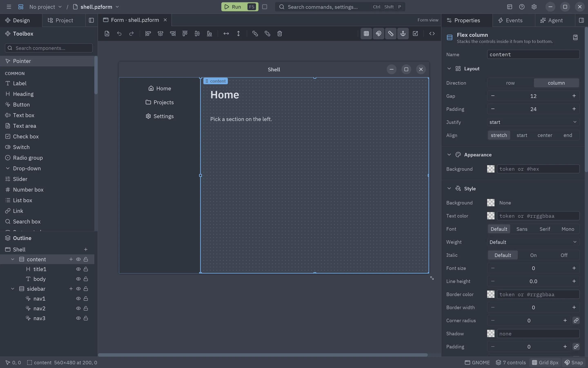Viewport: 588px width, 368px height.
Task: Align selected controls to left edges
Action: [148, 34]
